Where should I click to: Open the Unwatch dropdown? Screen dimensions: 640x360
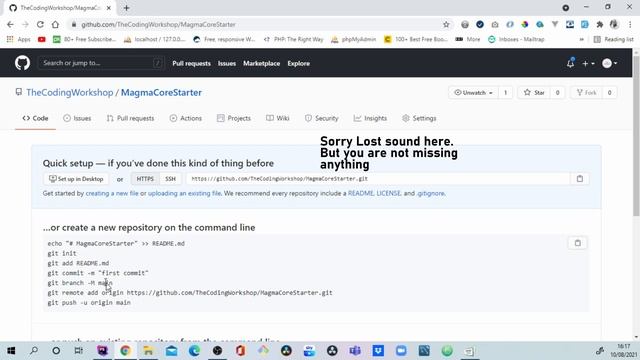coord(473,93)
